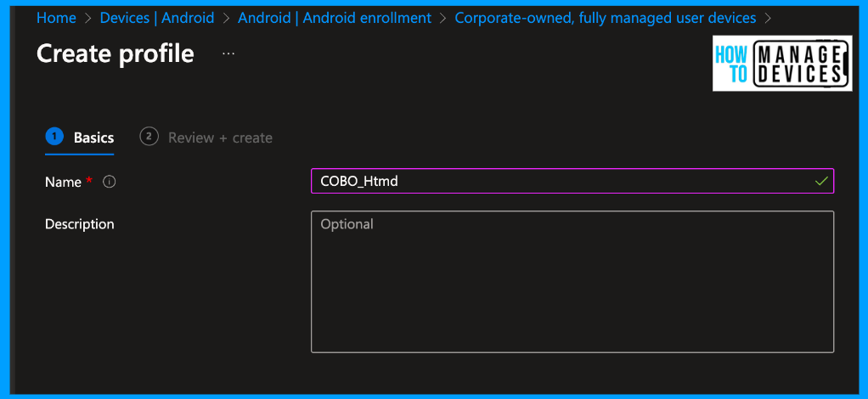Select the Basics step tab
Viewport: 868px width, 399px height.
pos(80,138)
